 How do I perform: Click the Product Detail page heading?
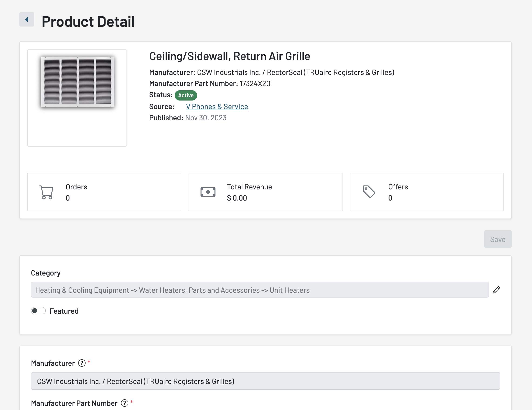[88, 21]
